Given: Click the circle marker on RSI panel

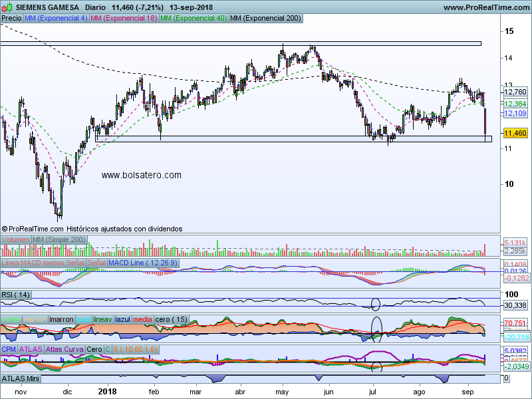Looking at the screenshot, I should [x=376, y=305].
